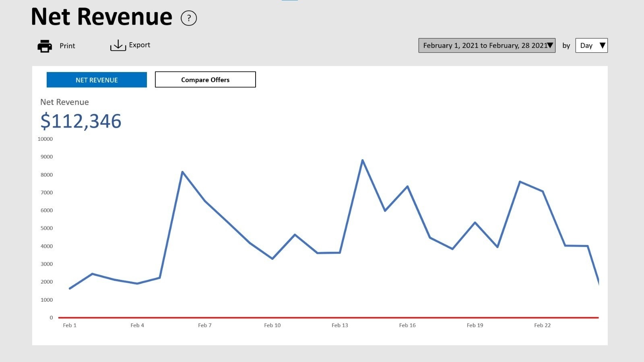Screen dimensions: 644x362
Task: Click the Feb 10 axis label
Action: coord(272,325)
